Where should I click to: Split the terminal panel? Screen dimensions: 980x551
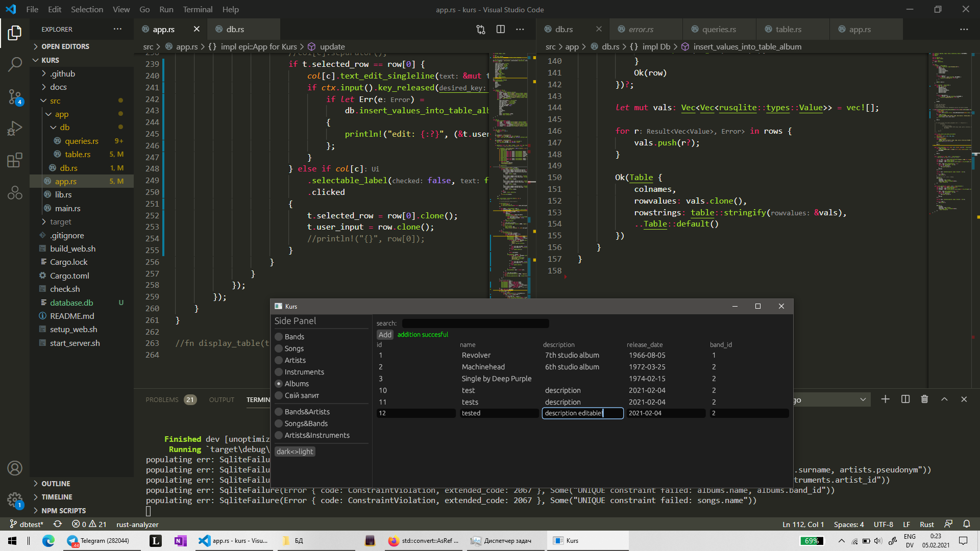click(905, 399)
